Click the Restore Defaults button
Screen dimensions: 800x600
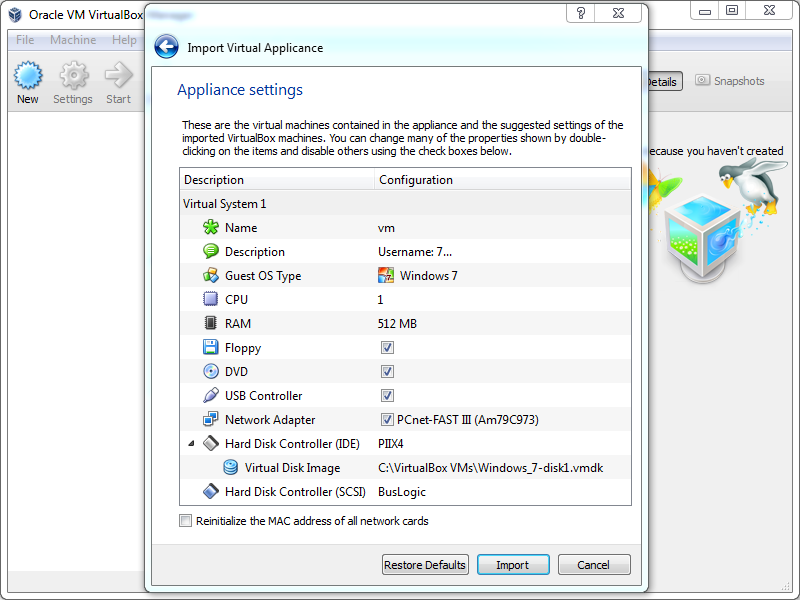[425, 565]
